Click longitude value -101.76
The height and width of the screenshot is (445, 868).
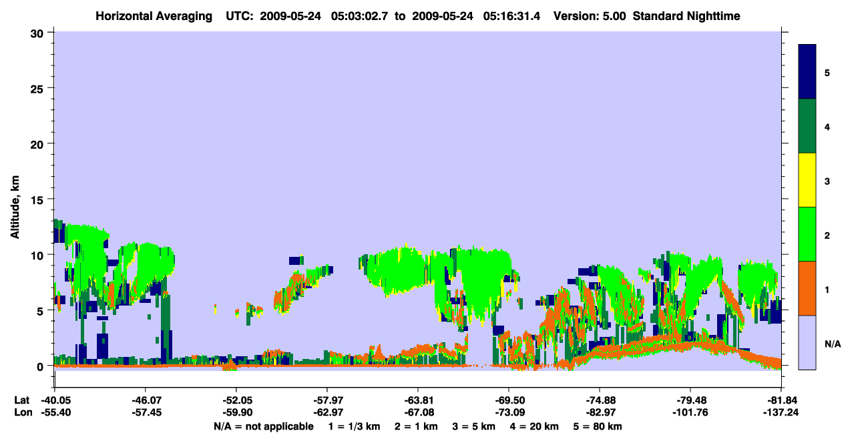pos(690,412)
